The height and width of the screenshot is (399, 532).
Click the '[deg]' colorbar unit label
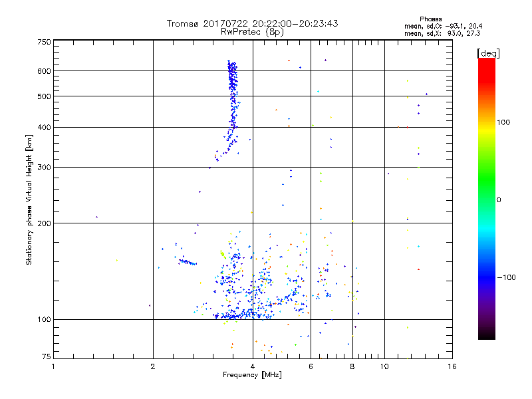click(488, 53)
